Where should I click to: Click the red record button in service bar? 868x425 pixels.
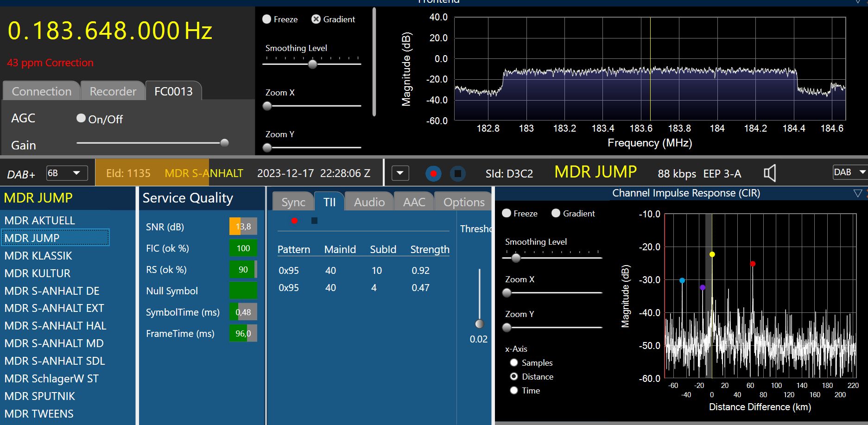(x=433, y=174)
